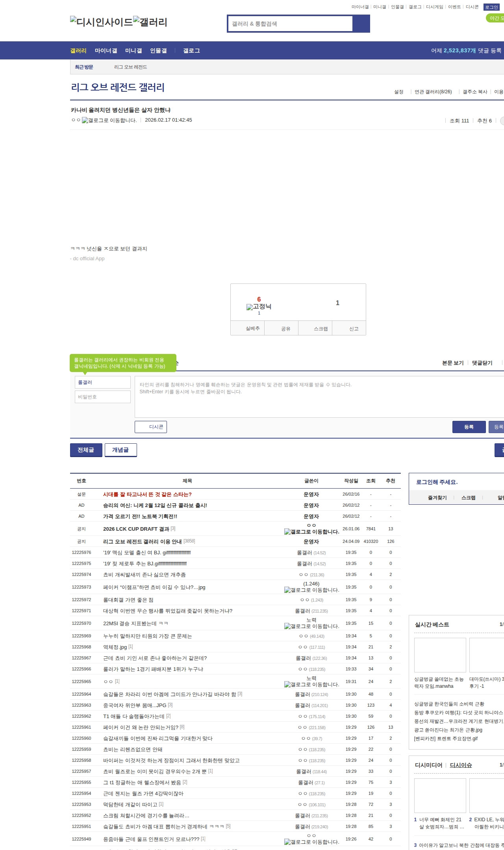Screen dimensions: 504x850
Task: Click the 비밀번호 password field
Action: coord(103,397)
